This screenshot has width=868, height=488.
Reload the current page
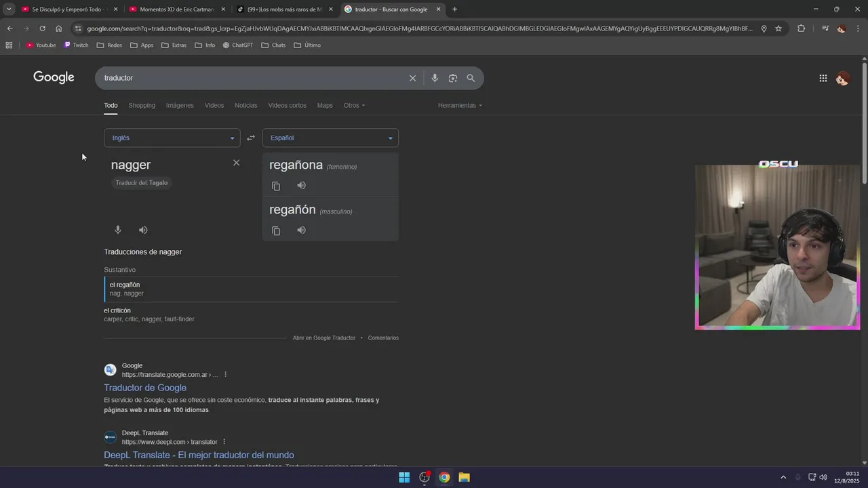click(x=42, y=28)
